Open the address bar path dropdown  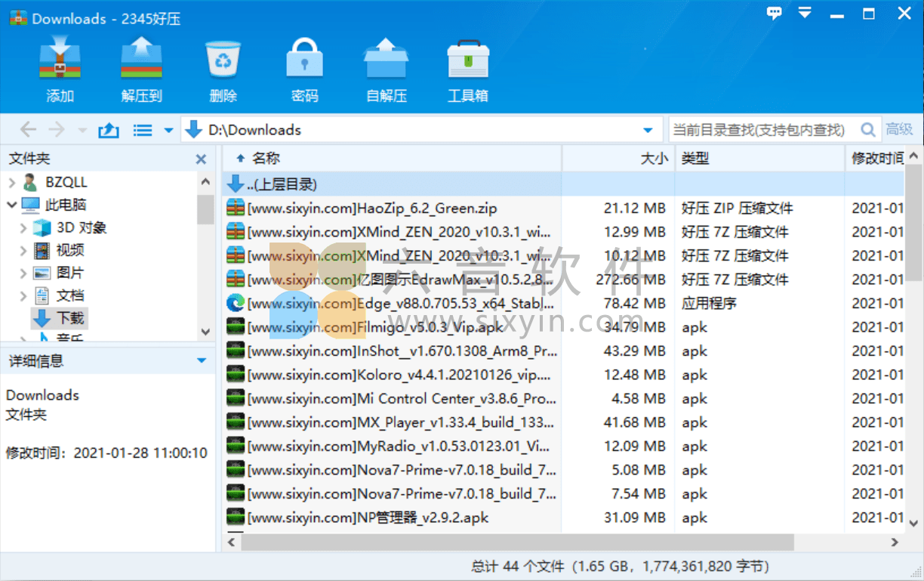pos(648,129)
